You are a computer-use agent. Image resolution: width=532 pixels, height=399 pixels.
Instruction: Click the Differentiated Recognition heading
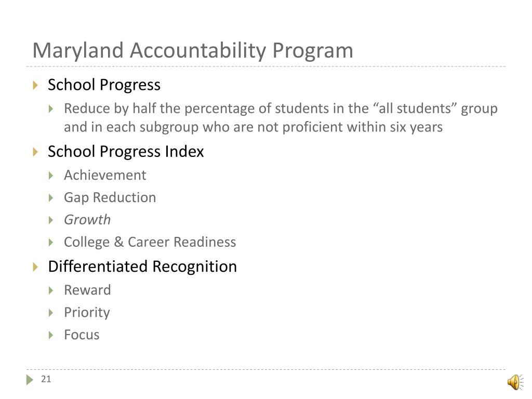coord(142,267)
